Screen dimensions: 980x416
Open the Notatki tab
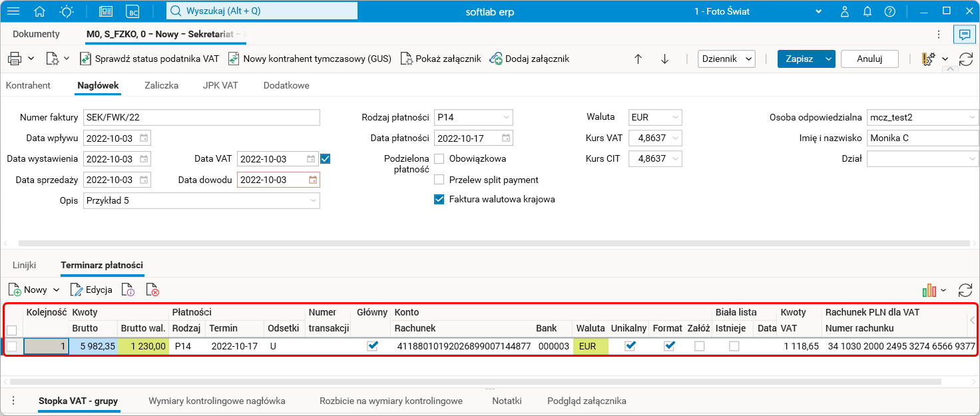click(x=507, y=401)
